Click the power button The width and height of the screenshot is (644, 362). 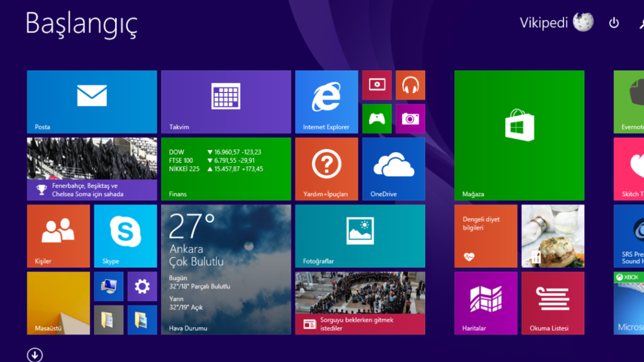(613, 23)
